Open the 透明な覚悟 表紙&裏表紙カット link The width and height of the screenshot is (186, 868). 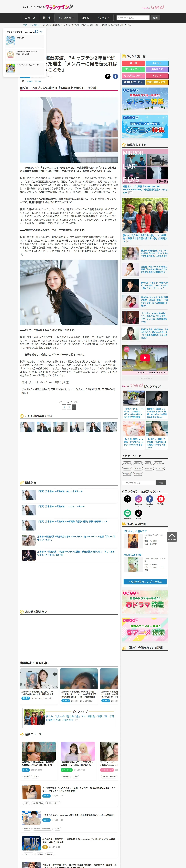point(73,522)
